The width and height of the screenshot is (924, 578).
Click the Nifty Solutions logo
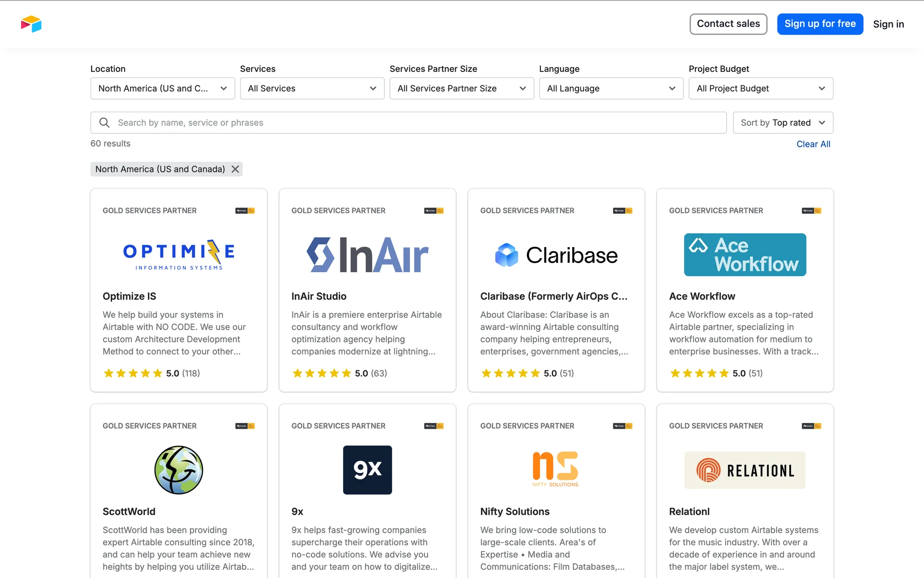point(555,469)
